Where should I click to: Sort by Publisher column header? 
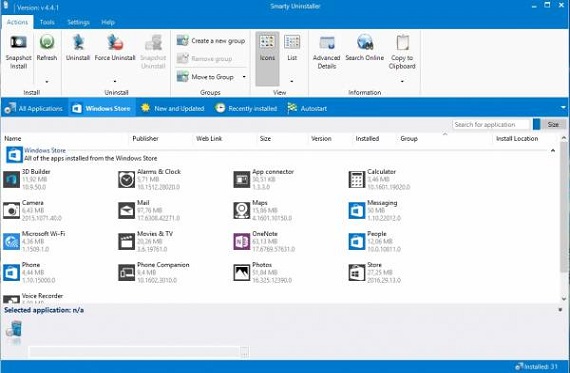click(145, 139)
